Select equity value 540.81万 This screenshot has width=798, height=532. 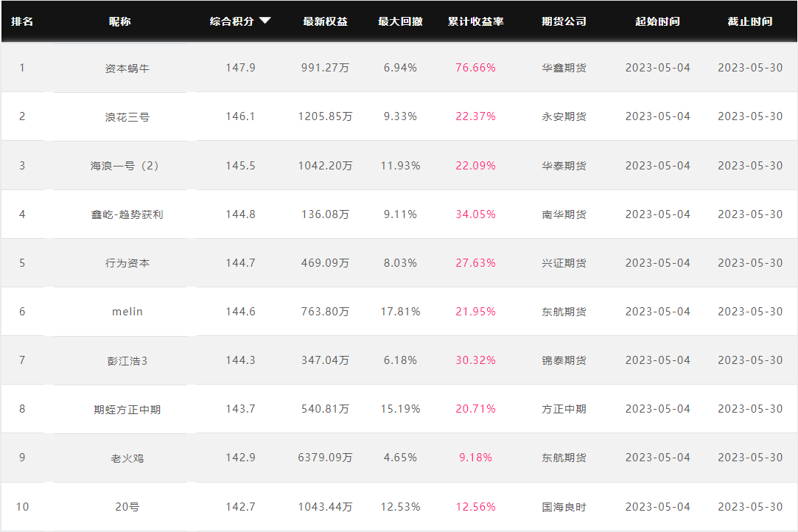[x=325, y=409]
